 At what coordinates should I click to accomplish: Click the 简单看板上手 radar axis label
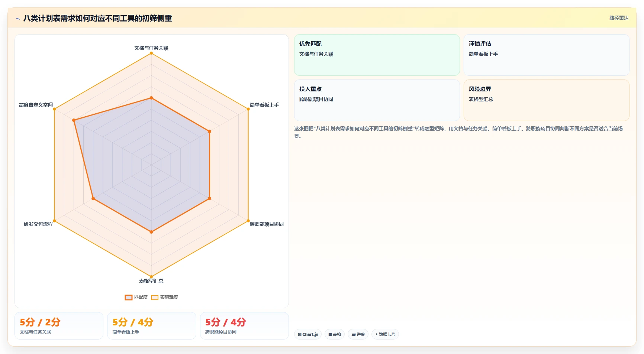pyautogui.click(x=264, y=105)
